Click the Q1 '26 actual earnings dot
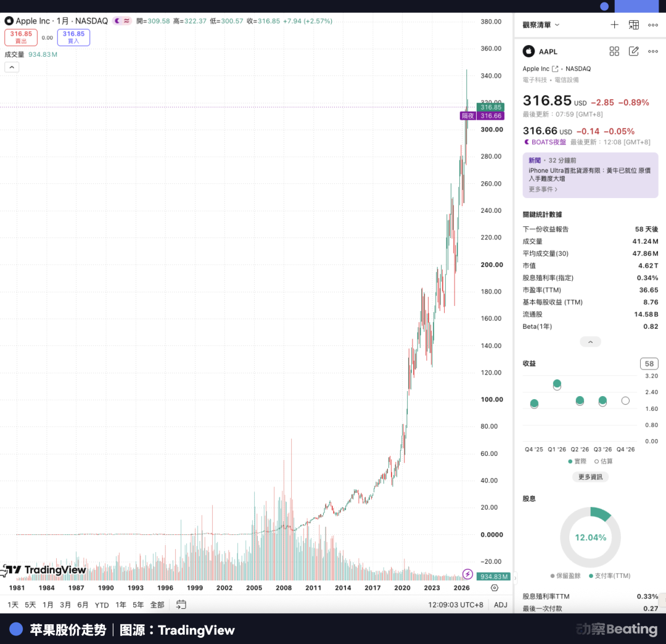The height and width of the screenshot is (644, 666). [x=557, y=384]
